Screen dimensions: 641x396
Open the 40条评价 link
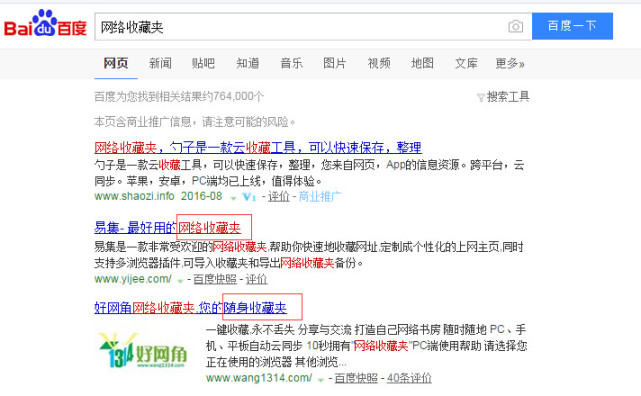click(409, 378)
